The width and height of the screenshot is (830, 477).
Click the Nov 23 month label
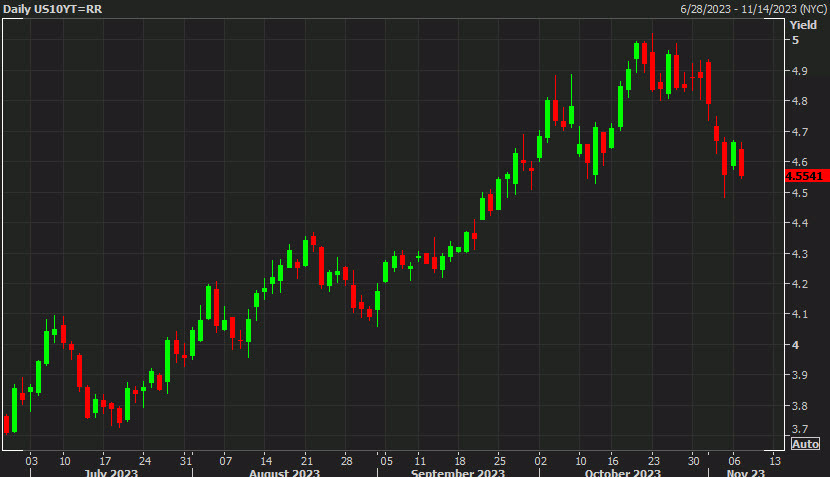[745, 471]
